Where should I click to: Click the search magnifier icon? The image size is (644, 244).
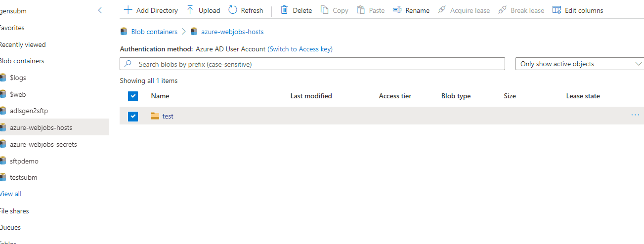pyautogui.click(x=128, y=64)
